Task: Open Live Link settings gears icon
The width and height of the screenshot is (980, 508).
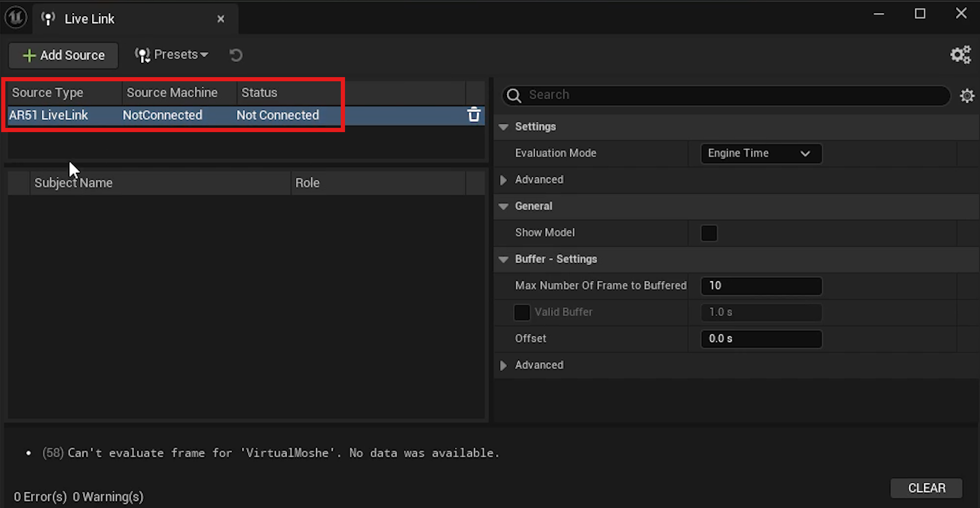Action: pos(961,55)
